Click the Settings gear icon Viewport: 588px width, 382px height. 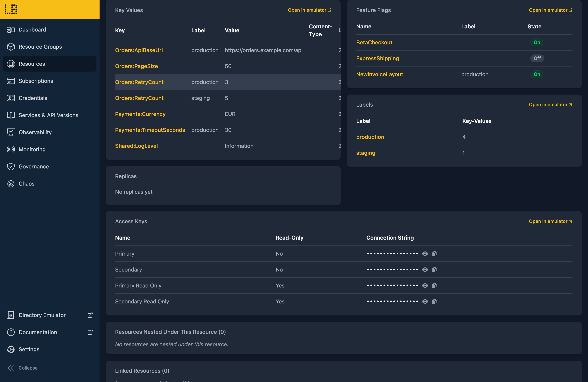[x=11, y=349]
